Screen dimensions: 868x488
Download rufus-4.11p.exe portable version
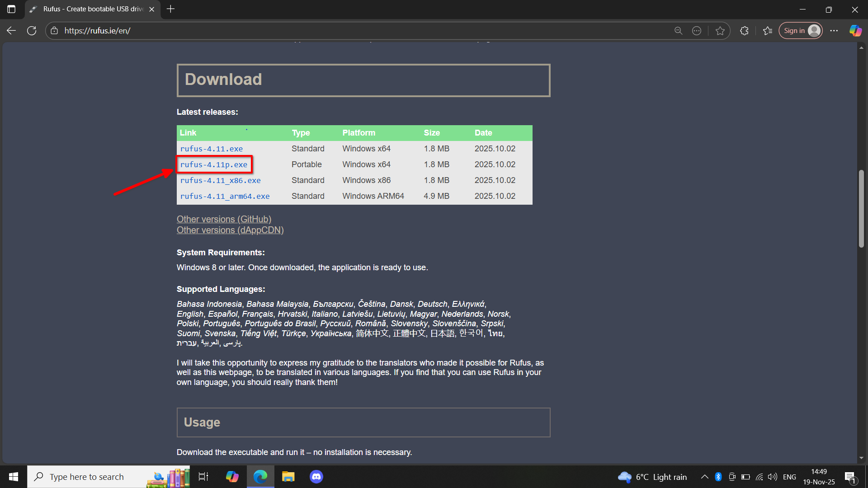tap(214, 164)
